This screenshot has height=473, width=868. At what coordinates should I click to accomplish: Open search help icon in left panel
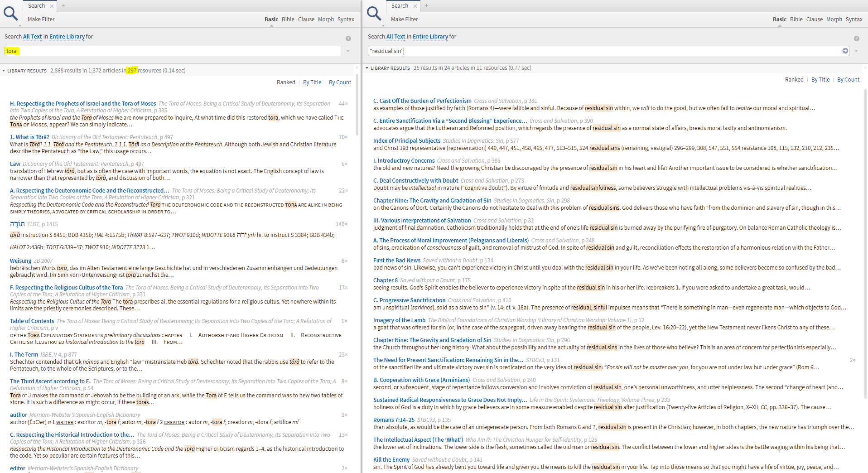click(x=348, y=39)
